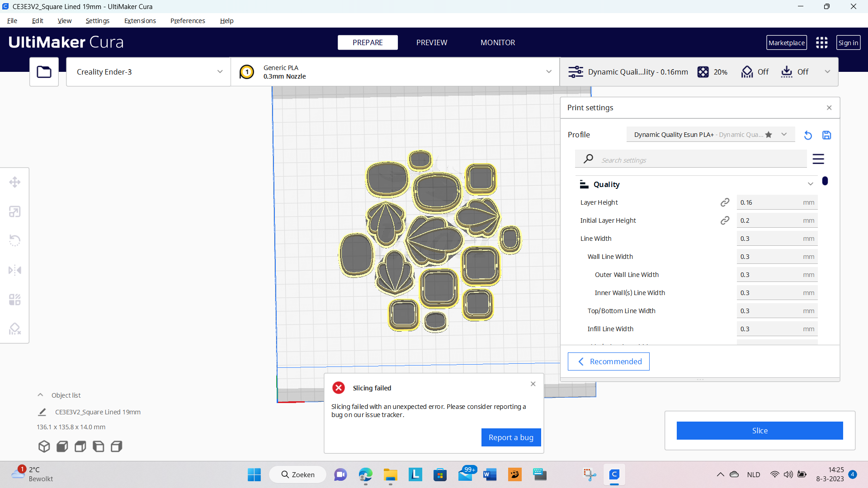Show hidden system tray icons
The height and width of the screenshot is (488, 868).
pos(720,474)
